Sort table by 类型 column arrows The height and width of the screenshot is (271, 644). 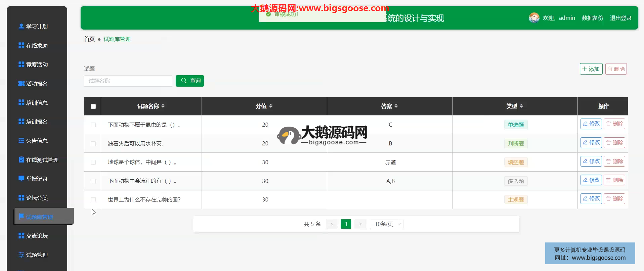click(521, 106)
